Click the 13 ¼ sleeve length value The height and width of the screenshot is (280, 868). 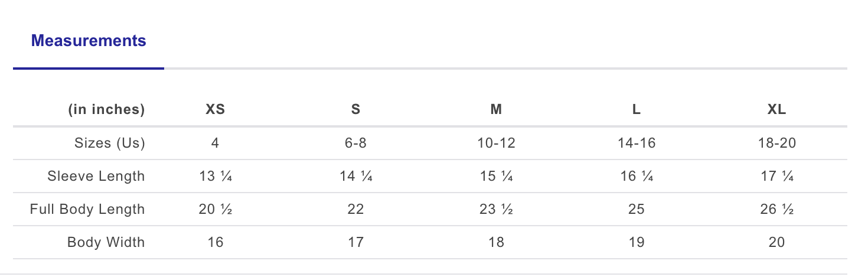tap(215, 176)
